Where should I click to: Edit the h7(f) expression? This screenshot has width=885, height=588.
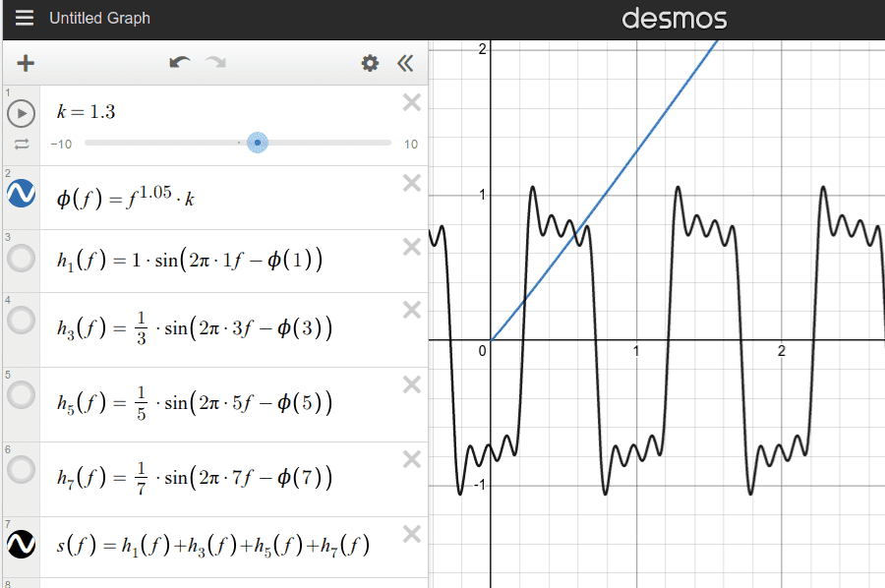(195, 478)
